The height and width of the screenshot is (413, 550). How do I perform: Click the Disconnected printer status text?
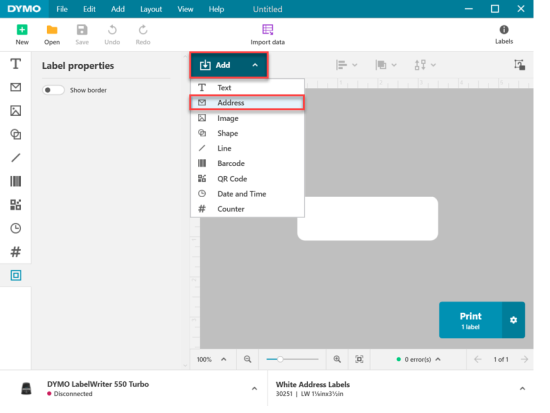pos(73,394)
